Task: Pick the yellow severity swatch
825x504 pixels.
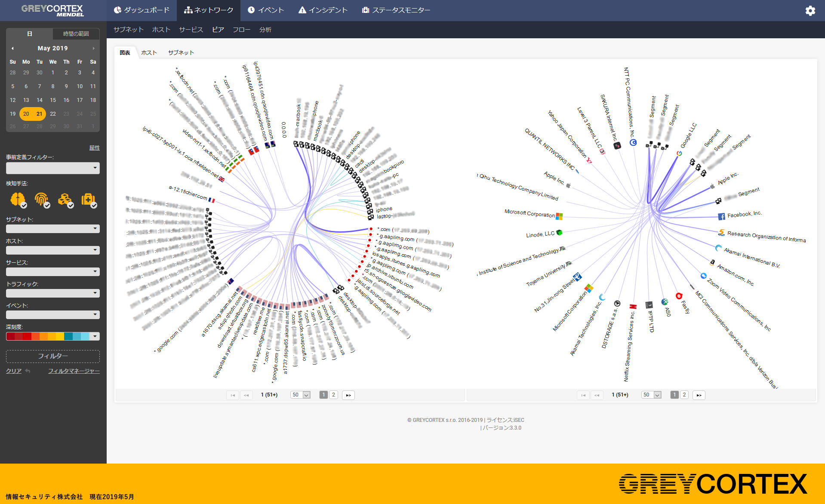Action: point(60,336)
